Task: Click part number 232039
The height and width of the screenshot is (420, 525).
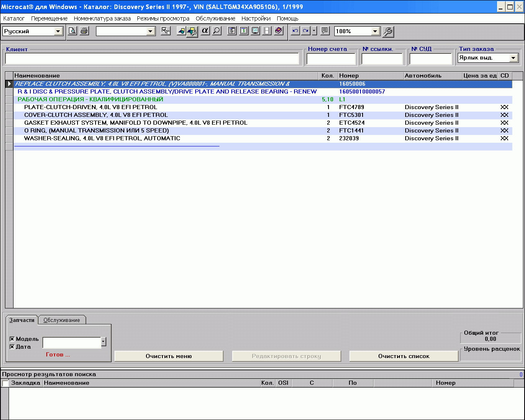Action: pyautogui.click(x=349, y=138)
